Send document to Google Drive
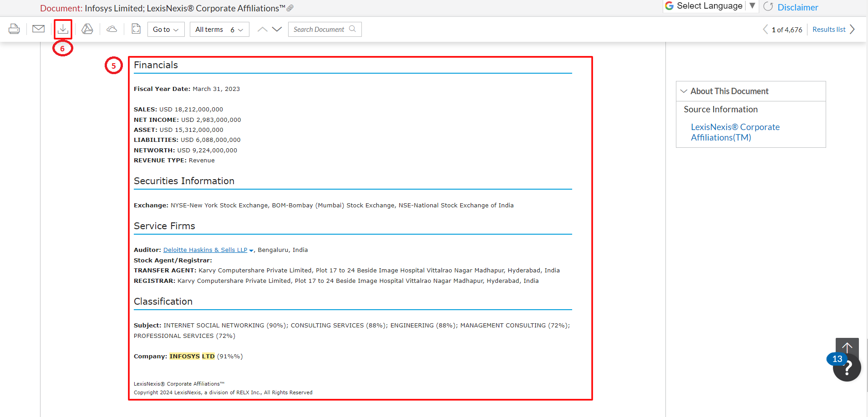Viewport: 868px width, 417px height. point(87,29)
